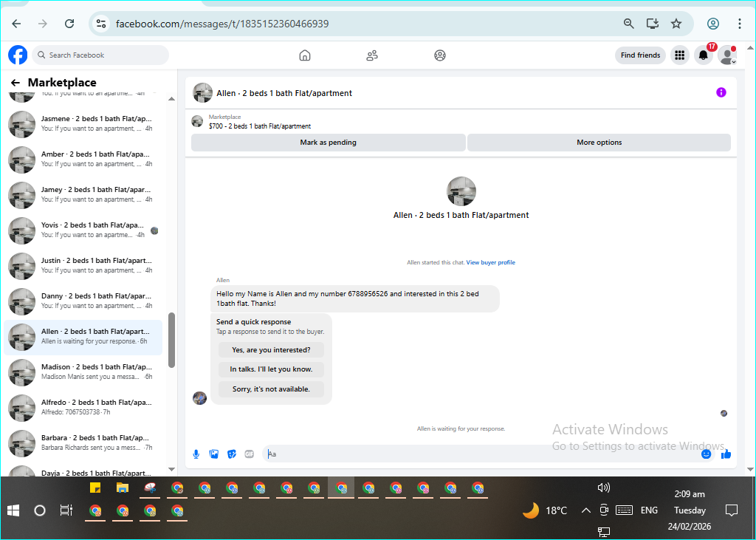Open Task View on the taskbar

(66, 510)
